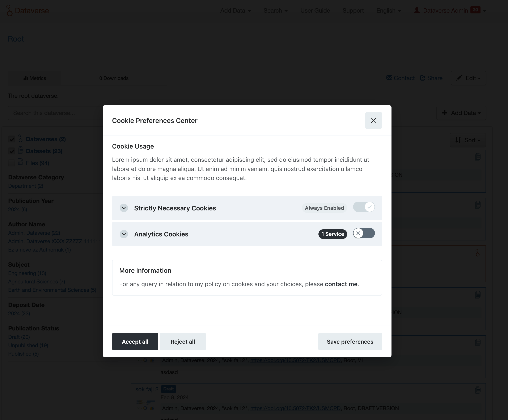508x420 pixels.
Task: Check the Files filter checkbox
Action: pyautogui.click(x=12, y=163)
